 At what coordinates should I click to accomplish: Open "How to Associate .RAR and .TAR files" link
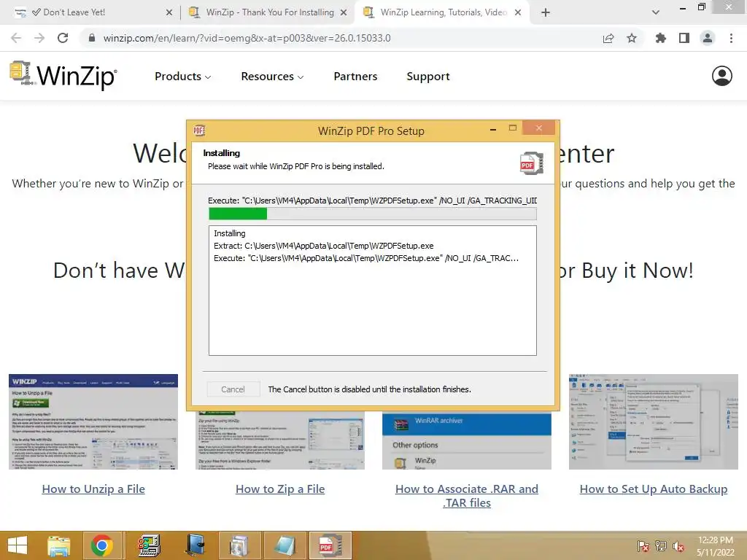tap(467, 496)
